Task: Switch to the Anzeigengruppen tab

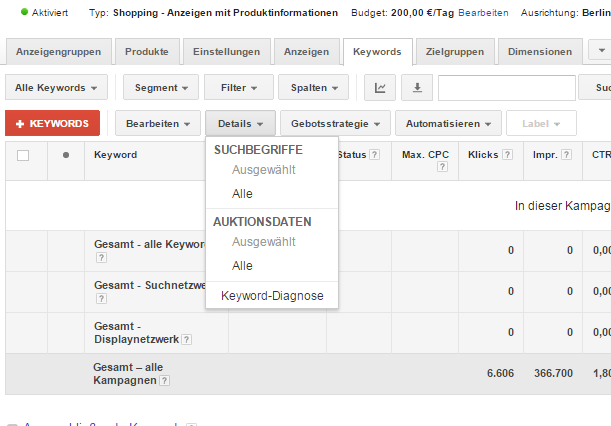Action: coord(58,51)
